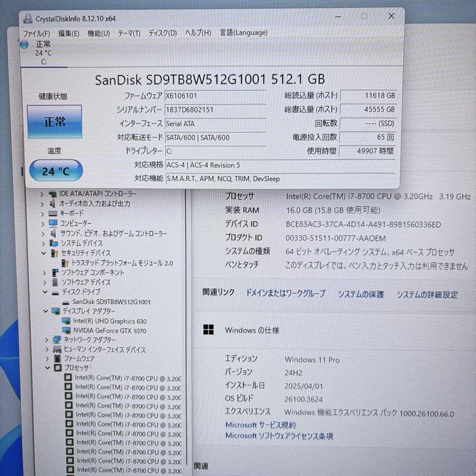476x476 pixels.
Task: Click the folder icon beside システム デバイス
Action: tap(54, 243)
